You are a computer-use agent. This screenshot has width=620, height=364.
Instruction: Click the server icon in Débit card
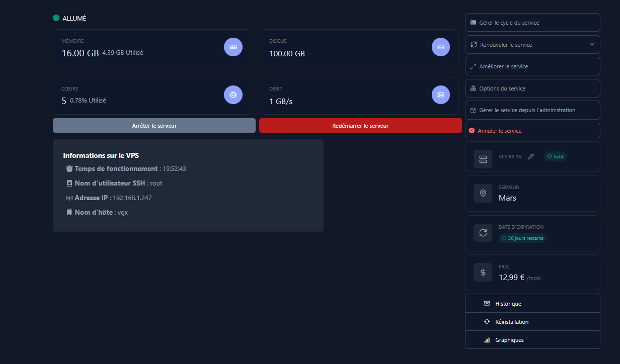coord(441,95)
